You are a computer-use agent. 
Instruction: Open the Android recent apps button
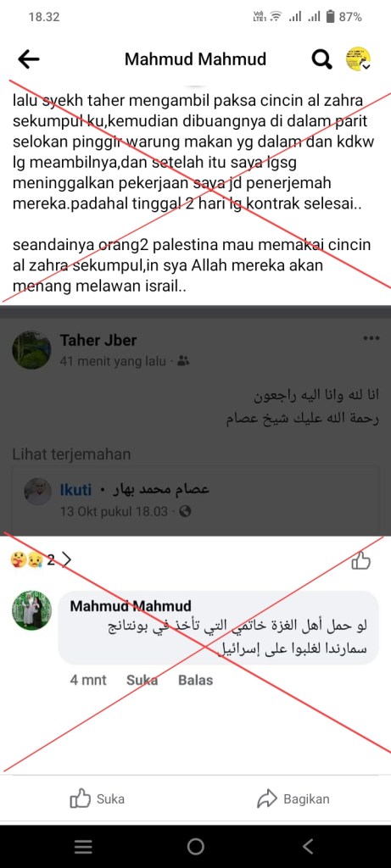click(83, 847)
